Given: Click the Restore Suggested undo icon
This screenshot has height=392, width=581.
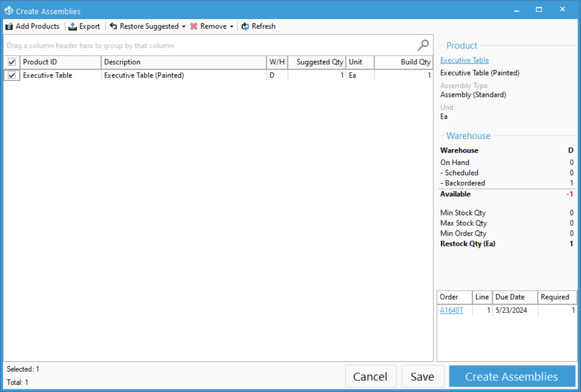Looking at the screenshot, I should tap(113, 26).
